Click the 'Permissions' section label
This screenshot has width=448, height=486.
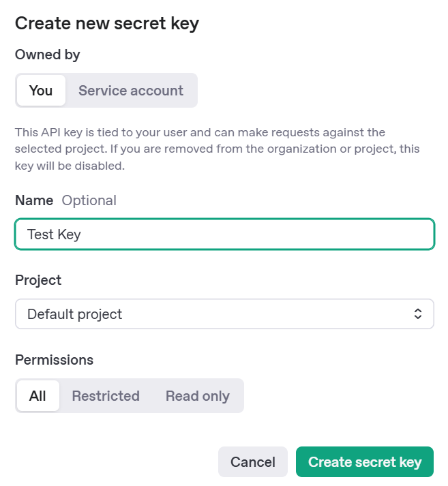pos(55,360)
